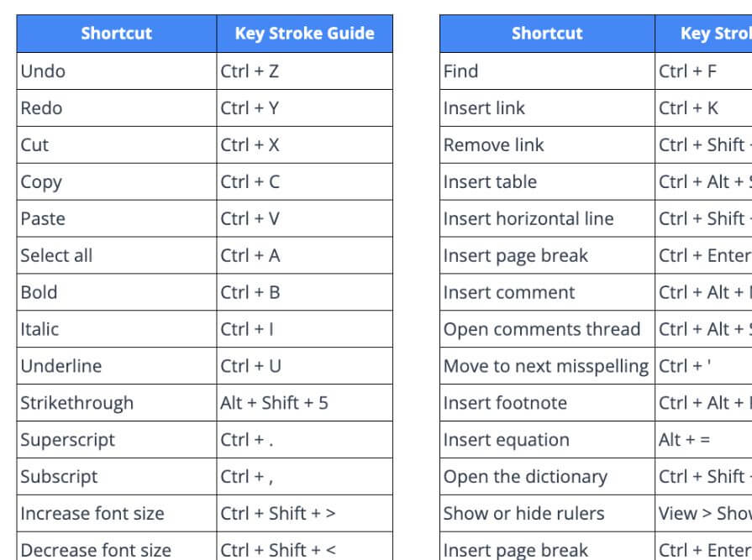
Task: Click the "Increase font size" cell
Action: (116, 514)
